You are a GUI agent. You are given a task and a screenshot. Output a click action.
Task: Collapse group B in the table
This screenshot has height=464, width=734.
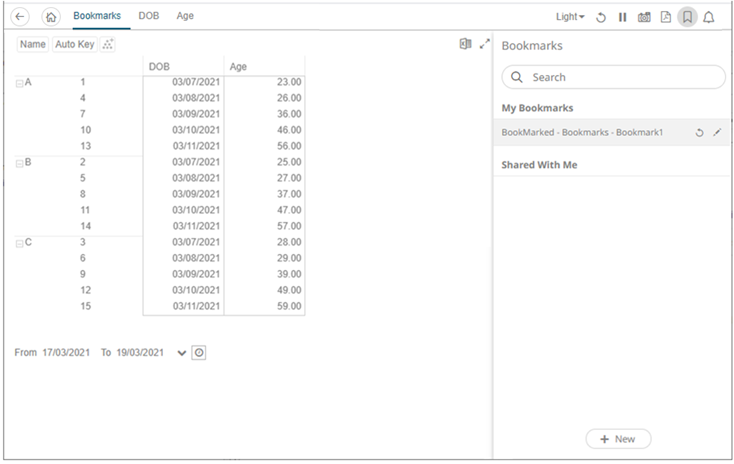(x=20, y=164)
